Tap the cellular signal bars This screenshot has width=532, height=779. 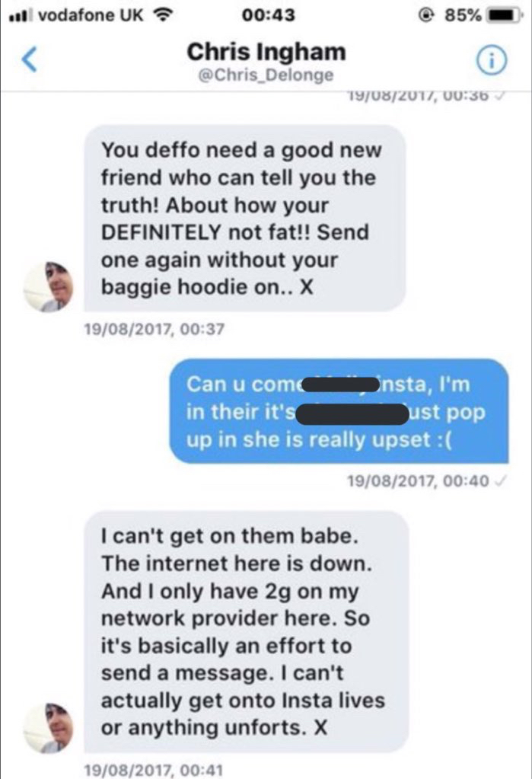pyautogui.click(x=21, y=15)
